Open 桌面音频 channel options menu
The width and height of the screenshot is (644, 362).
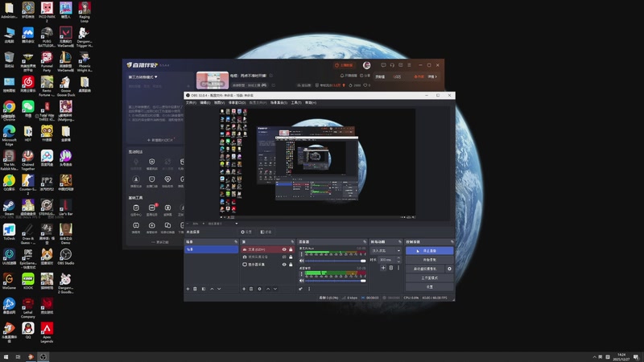pyautogui.click(x=301, y=274)
